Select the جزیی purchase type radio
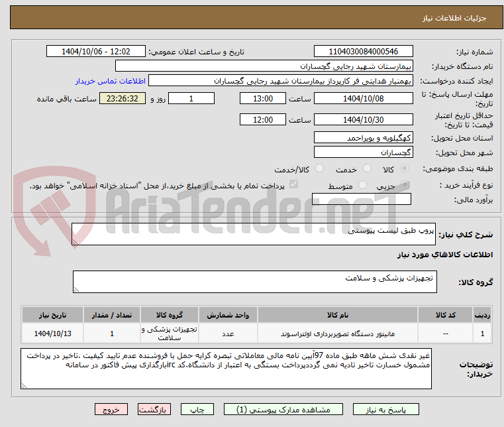Viewport: 504px width, 427px height. point(405,185)
